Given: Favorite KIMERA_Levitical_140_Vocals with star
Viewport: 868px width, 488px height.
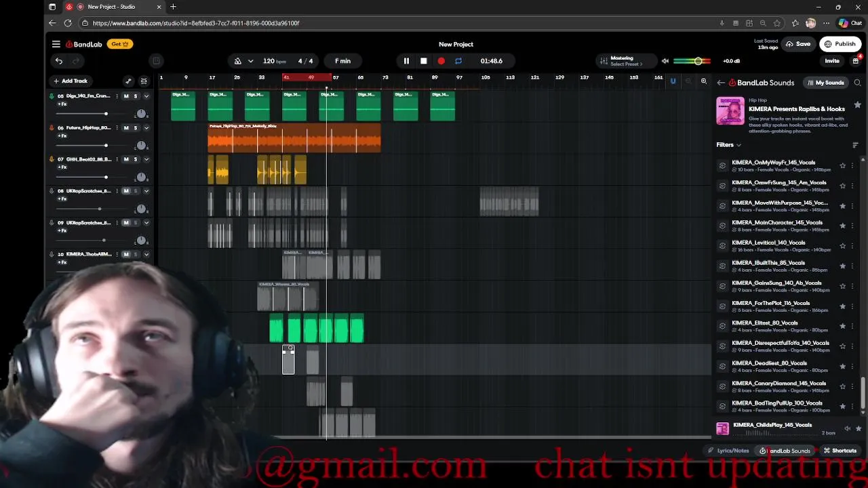Looking at the screenshot, I should 843,245.
